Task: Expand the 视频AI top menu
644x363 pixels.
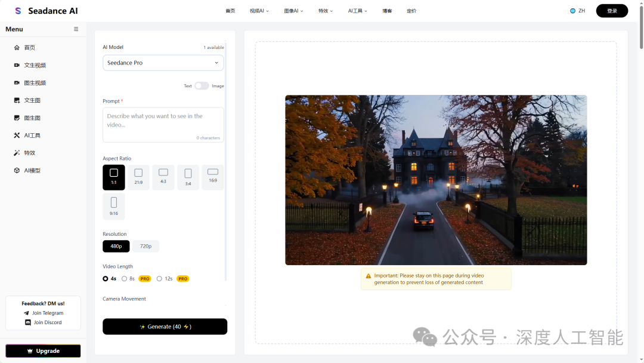Action: click(259, 11)
